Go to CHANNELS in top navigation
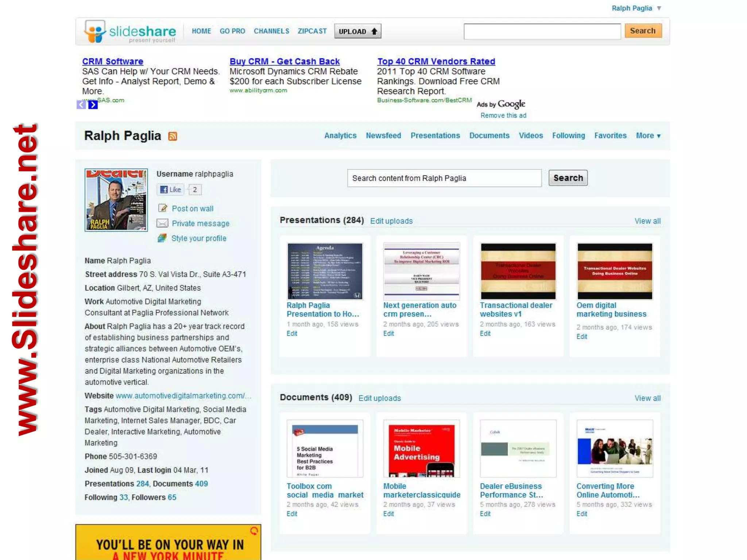Screen dimensions: 747x560 tap(271, 31)
